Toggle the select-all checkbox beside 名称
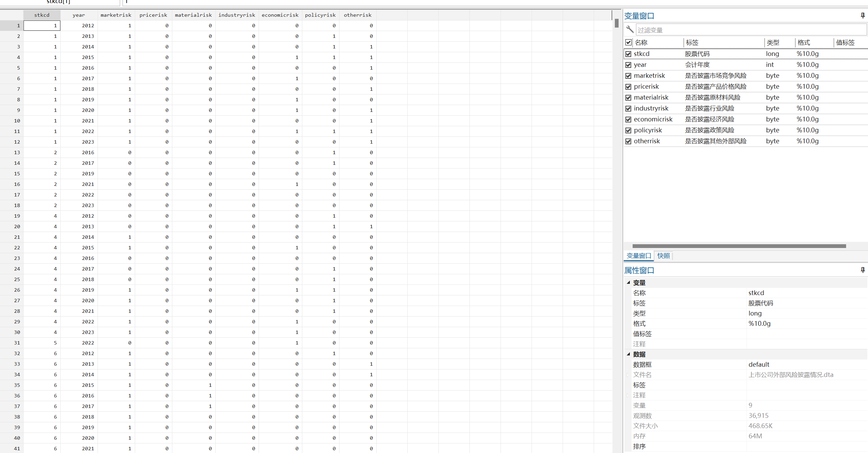The image size is (868, 453). click(628, 42)
